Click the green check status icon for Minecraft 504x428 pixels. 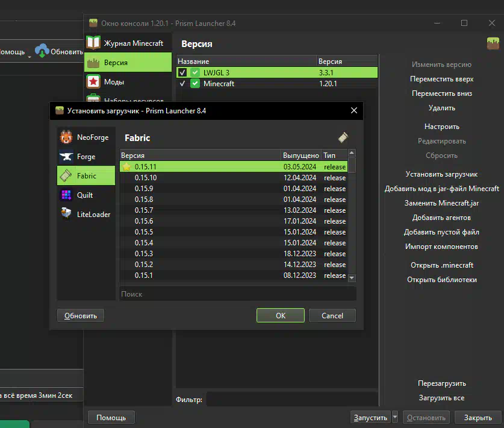pyautogui.click(x=194, y=83)
